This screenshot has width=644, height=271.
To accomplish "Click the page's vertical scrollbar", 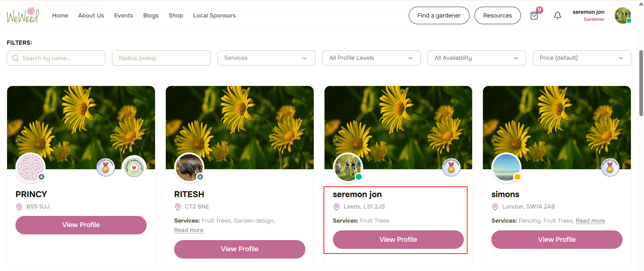I will (641, 83).
